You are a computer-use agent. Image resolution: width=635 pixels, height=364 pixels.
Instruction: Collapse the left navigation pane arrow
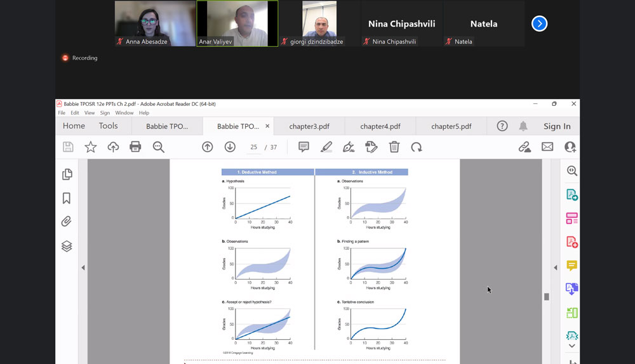[x=83, y=268]
